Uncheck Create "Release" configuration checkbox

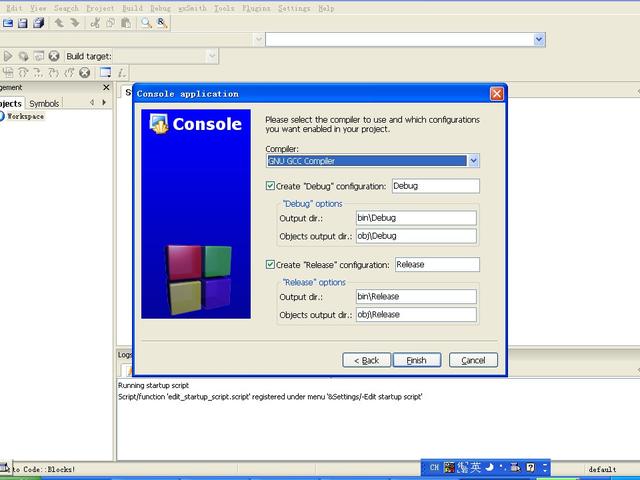click(x=270, y=264)
